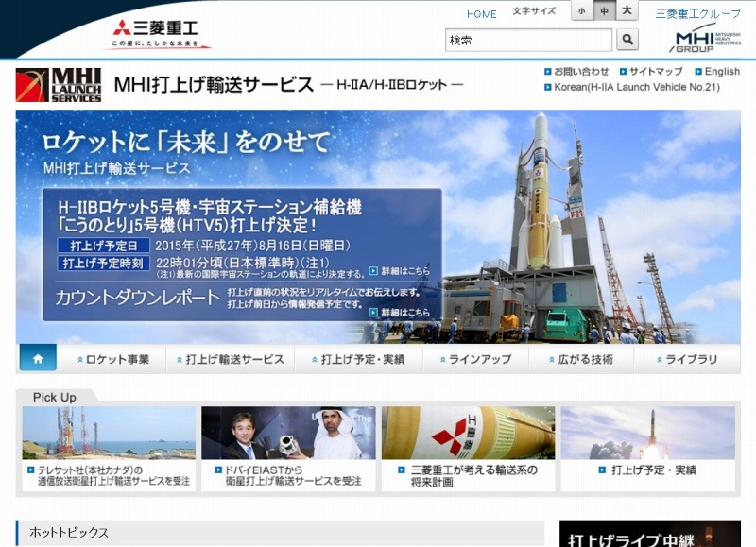
Task: Click the Pick Up tab label
Action: (55, 397)
